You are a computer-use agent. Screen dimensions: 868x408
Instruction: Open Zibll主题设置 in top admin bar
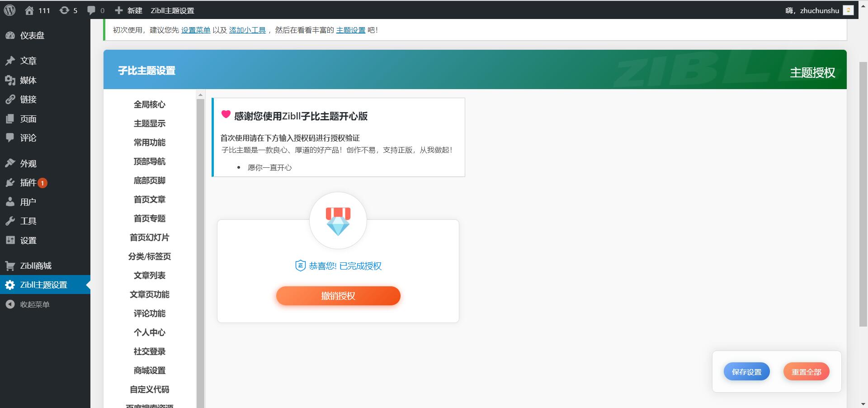tap(172, 10)
